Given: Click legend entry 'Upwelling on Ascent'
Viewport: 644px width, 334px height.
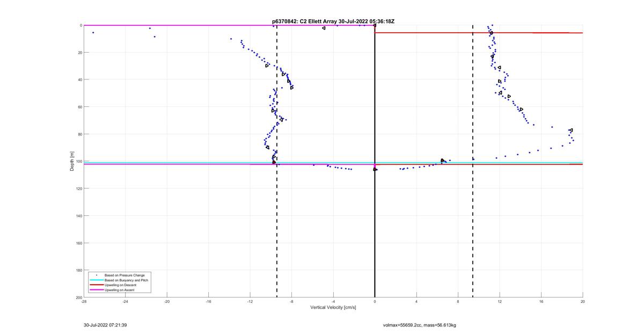Looking at the screenshot, I should (x=120, y=290).
